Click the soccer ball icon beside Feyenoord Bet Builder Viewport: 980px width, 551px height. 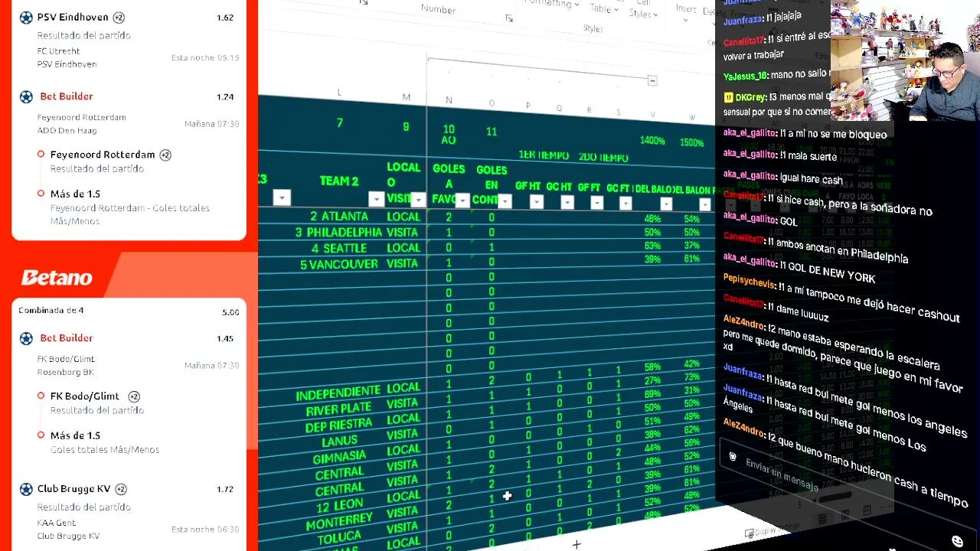click(26, 96)
